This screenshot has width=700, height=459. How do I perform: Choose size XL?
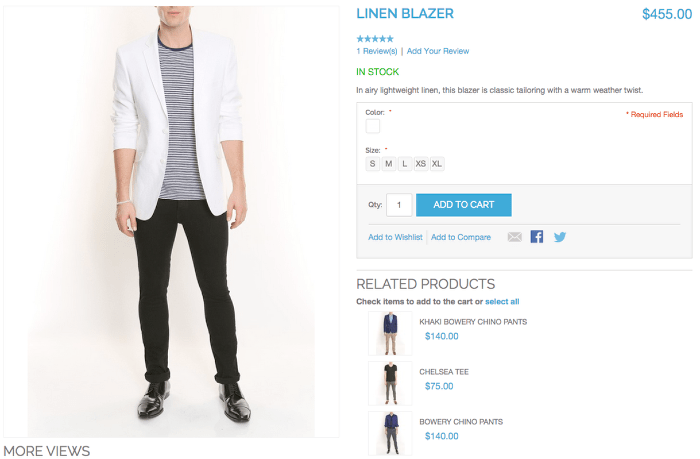click(437, 164)
